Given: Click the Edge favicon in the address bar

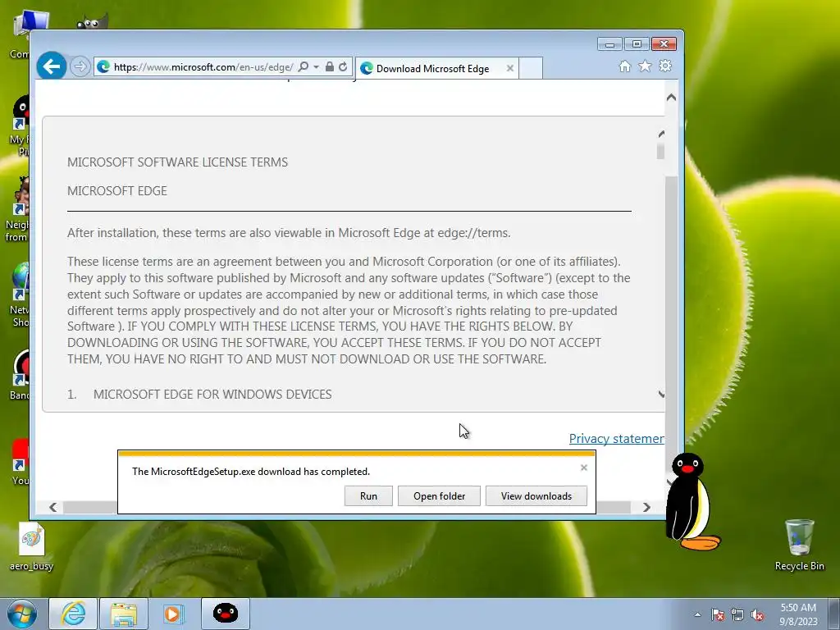Looking at the screenshot, I should coord(103,67).
